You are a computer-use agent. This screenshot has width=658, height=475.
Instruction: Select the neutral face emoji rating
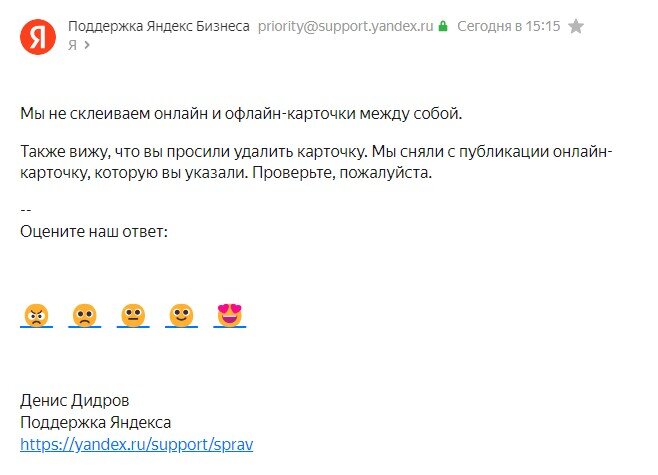tap(133, 316)
